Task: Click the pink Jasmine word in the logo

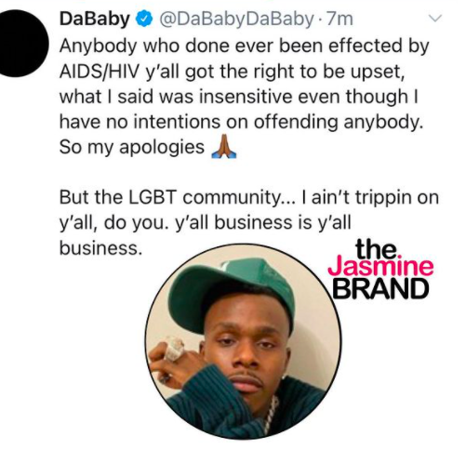Action: (380, 267)
